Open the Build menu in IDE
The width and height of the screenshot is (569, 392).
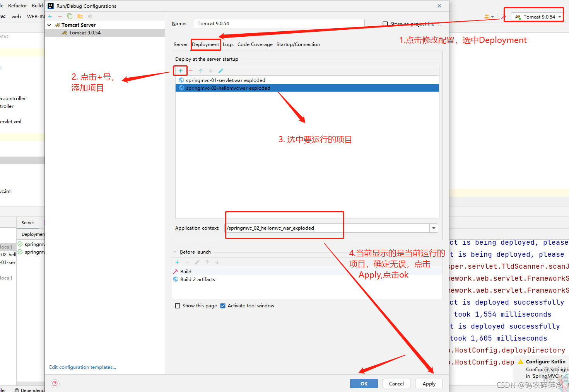point(37,6)
